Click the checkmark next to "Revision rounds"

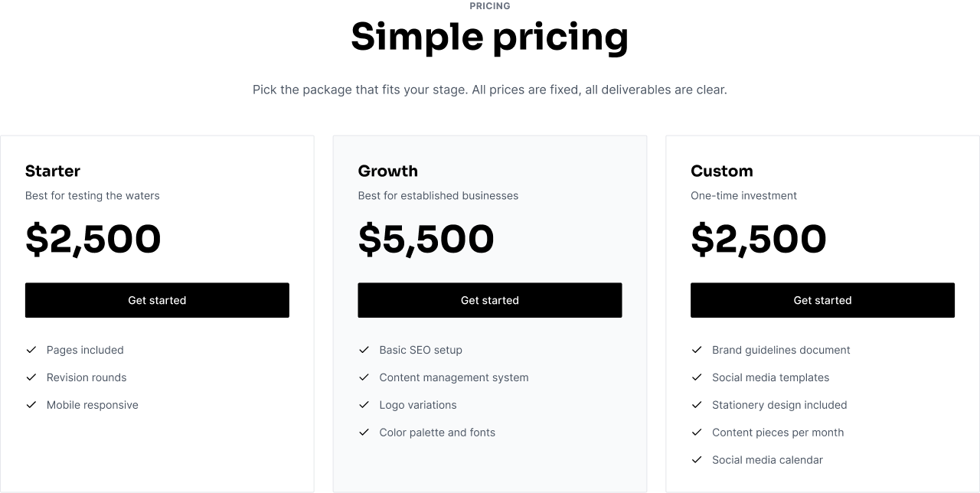(31, 377)
